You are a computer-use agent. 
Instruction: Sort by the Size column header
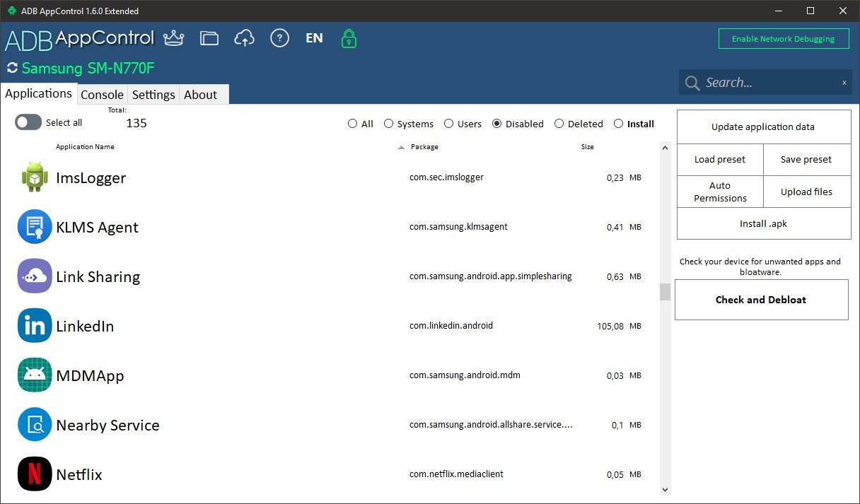click(587, 147)
